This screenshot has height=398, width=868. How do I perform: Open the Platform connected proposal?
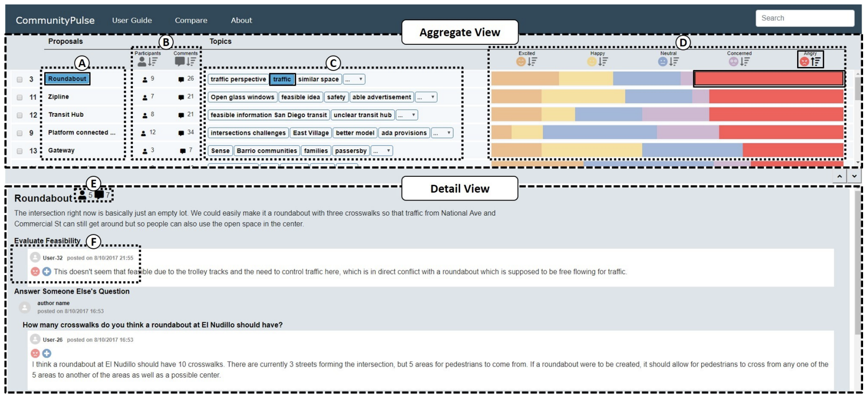(x=82, y=133)
